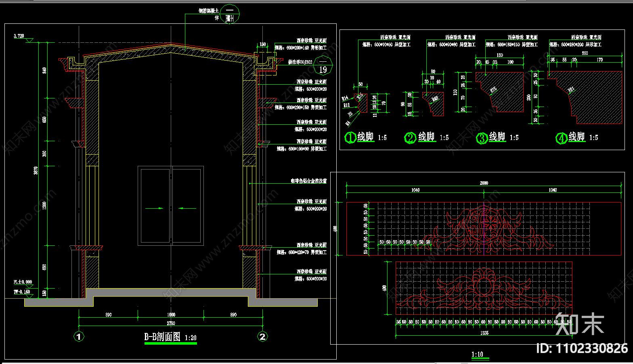Click the "③线脚" detail title
The image size is (633, 364).
click(x=491, y=138)
